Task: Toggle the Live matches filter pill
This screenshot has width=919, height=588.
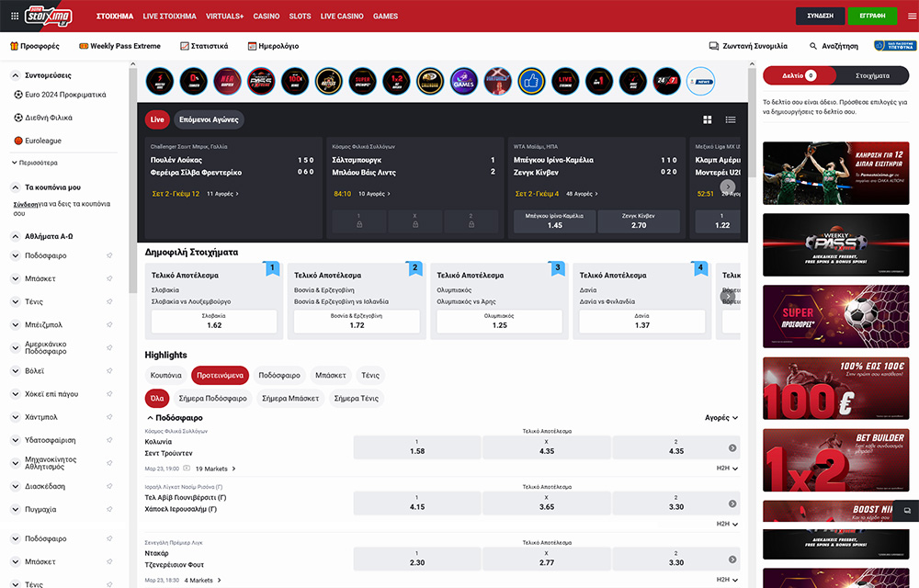Action: point(157,119)
